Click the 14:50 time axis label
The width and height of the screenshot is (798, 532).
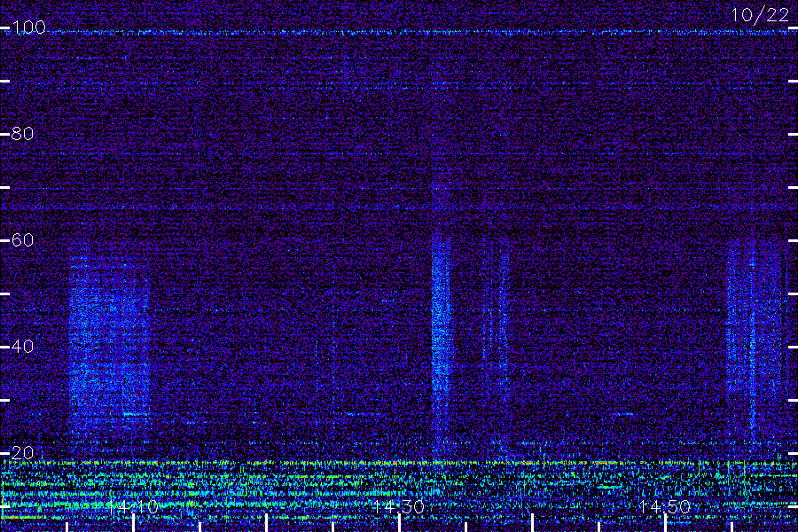coord(665,507)
